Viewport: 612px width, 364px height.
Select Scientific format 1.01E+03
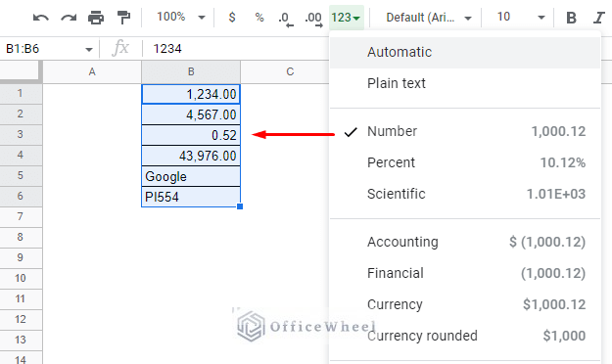(x=464, y=194)
